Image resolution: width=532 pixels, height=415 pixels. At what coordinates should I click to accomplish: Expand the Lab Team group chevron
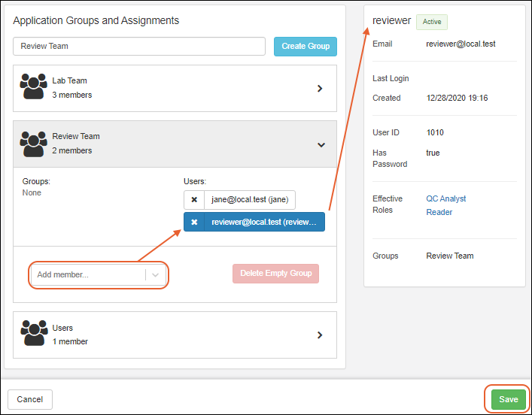coord(320,88)
